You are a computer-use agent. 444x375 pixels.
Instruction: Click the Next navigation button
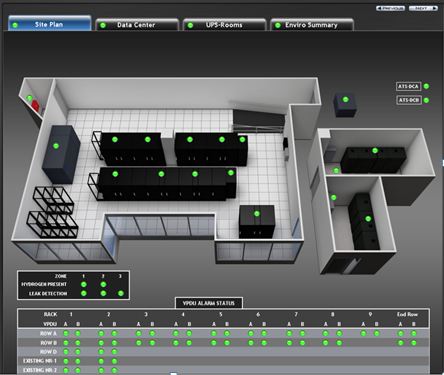(423, 8)
